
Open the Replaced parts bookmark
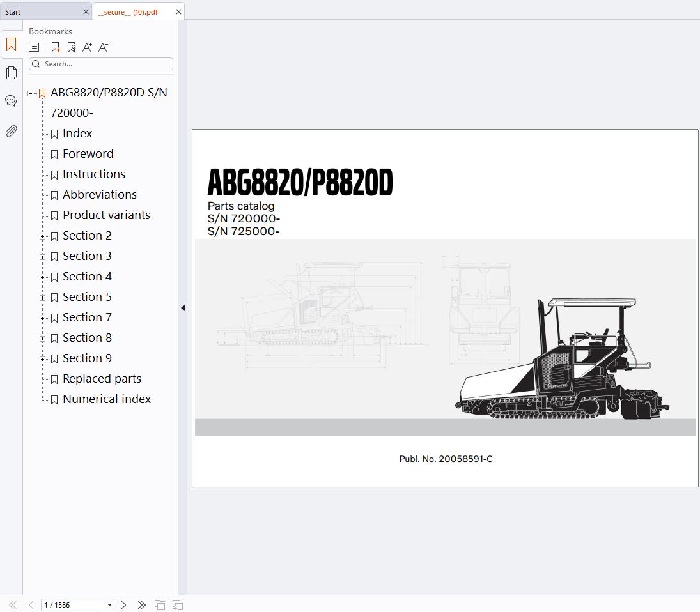[102, 379]
